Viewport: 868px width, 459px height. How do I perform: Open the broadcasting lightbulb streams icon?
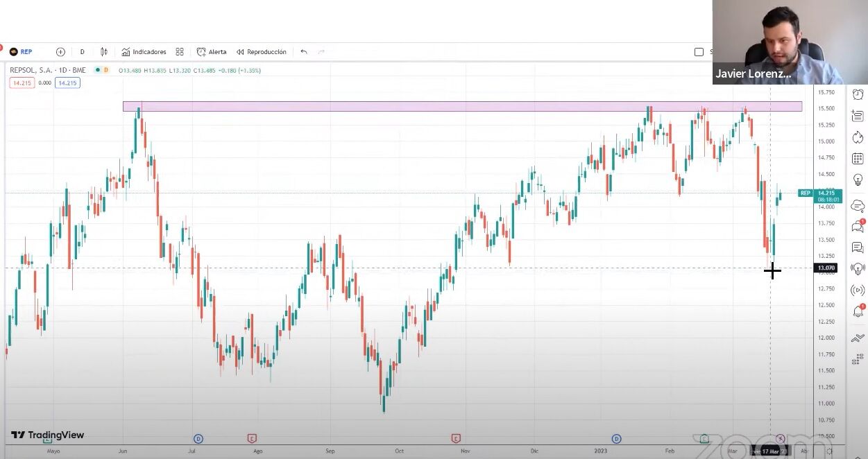coord(858,268)
